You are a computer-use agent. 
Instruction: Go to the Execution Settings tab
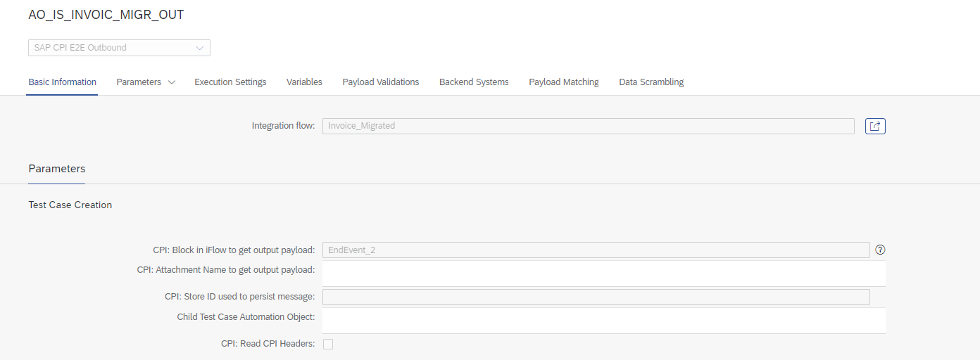(x=230, y=82)
